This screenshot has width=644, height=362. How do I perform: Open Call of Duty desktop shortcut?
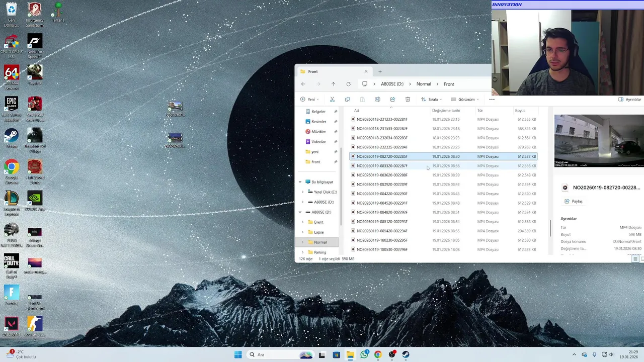11,266
